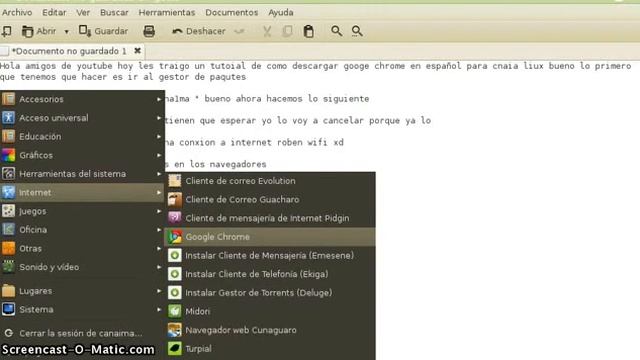This screenshot has width=640, height=360.
Task: Open the Abrir recent files dropdown arrow
Action: (66, 31)
